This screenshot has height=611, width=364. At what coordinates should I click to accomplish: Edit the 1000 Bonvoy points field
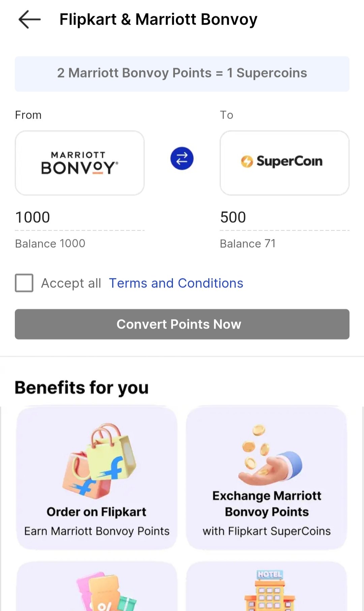[x=80, y=217]
